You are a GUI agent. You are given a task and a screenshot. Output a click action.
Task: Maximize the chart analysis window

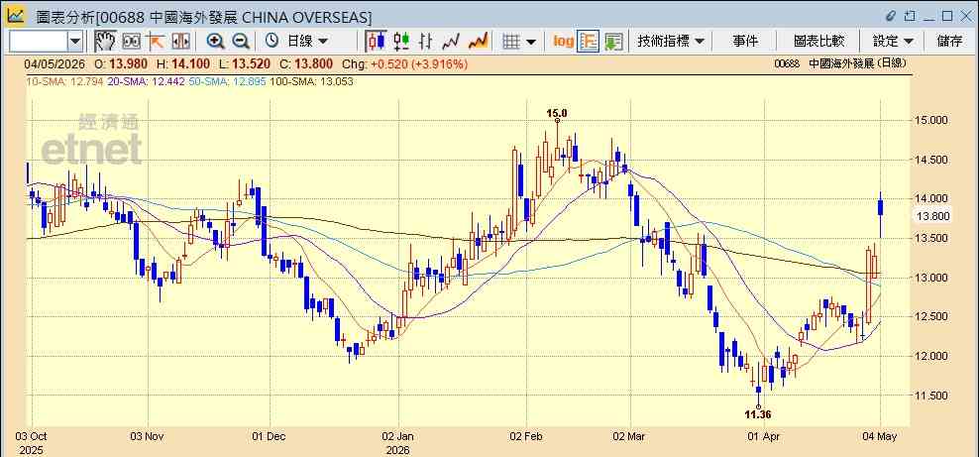click(x=947, y=16)
